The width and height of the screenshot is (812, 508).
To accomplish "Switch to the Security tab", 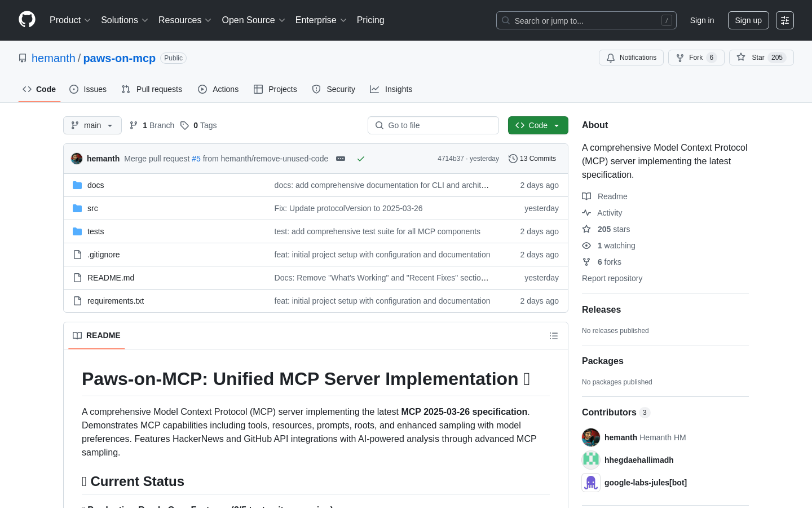I will 334,89.
